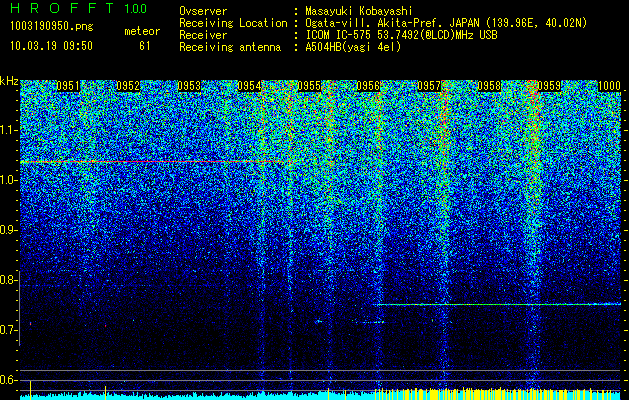Click the 1.0 kHz axis label
Viewport: 629px width, 400px height.
tap(8, 180)
